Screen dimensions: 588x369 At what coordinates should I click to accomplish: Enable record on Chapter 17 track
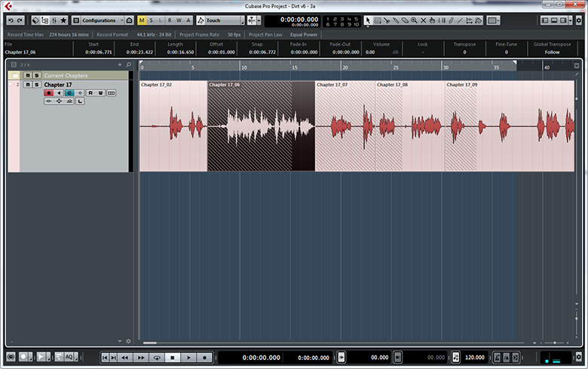pos(49,93)
